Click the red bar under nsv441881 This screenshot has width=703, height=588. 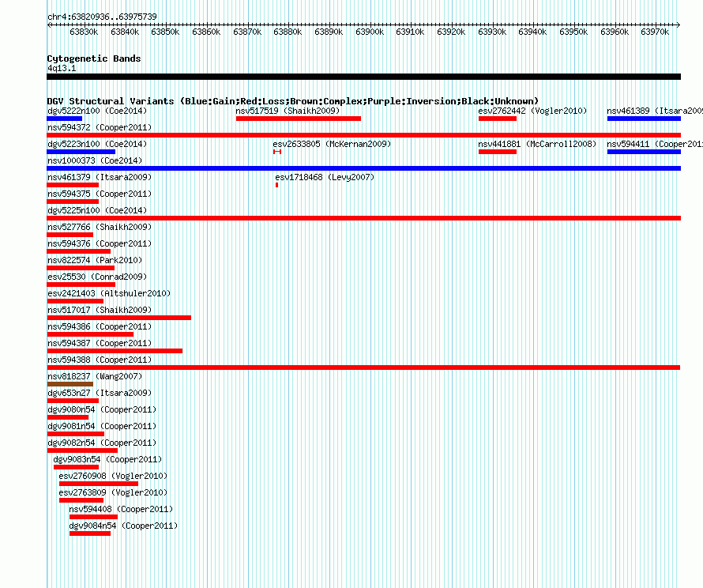coord(498,152)
